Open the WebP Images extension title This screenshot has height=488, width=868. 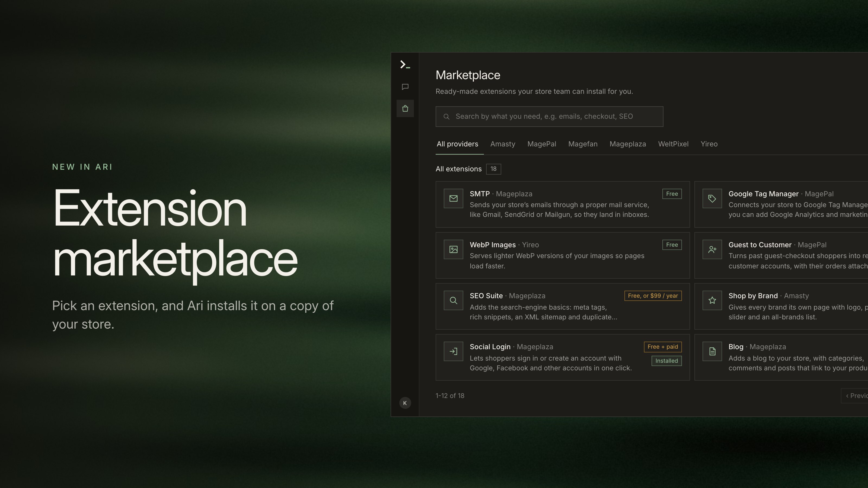point(493,245)
